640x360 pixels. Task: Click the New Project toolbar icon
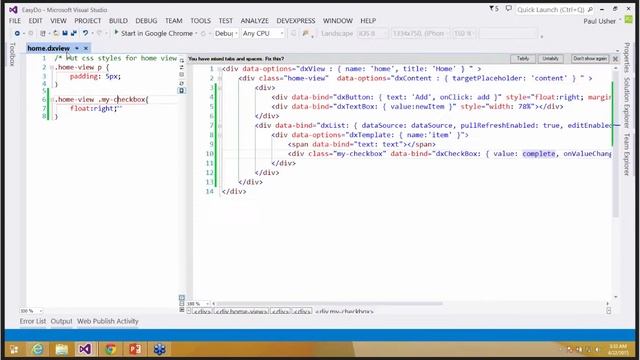(43, 33)
